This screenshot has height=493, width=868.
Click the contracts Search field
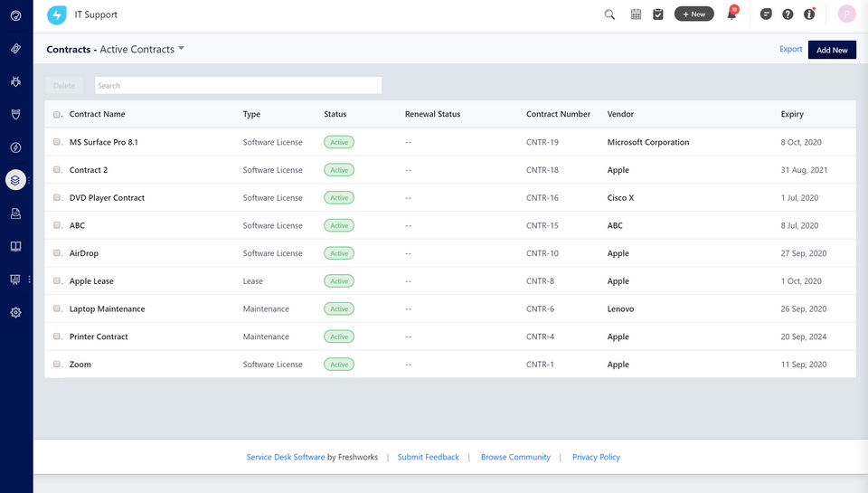point(238,85)
